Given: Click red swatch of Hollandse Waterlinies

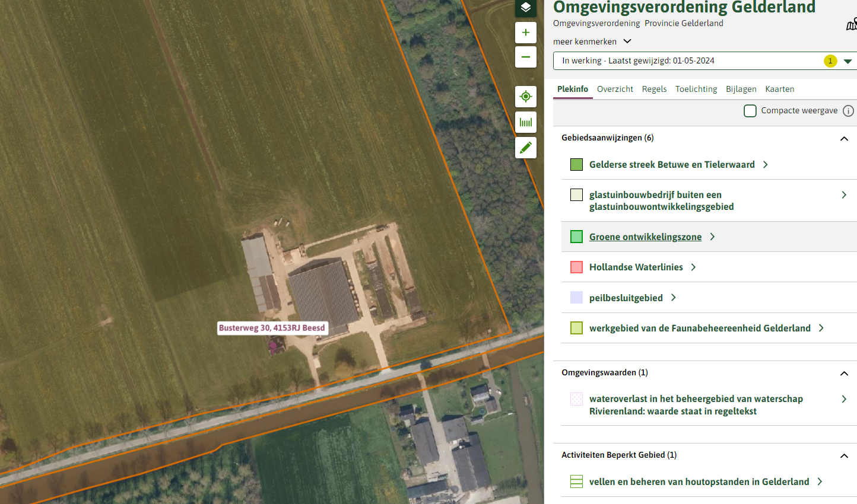Looking at the screenshot, I should (x=576, y=267).
